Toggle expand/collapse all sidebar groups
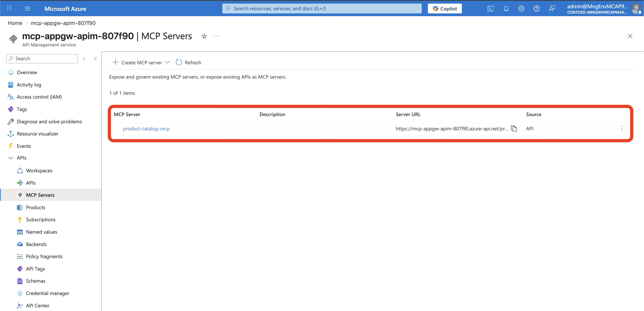Viewport: 644px width, 311px height. pyautogui.click(x=84, y=59)
